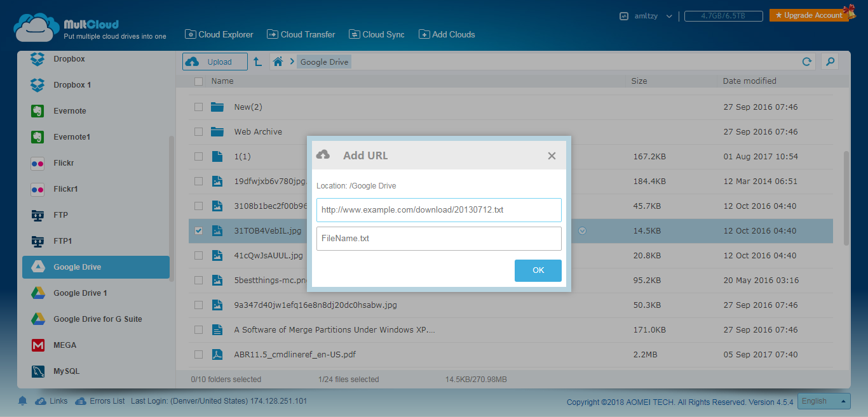Toggle the select-all checkbox in header
The image size is (868, 417).
pos(198,81)
